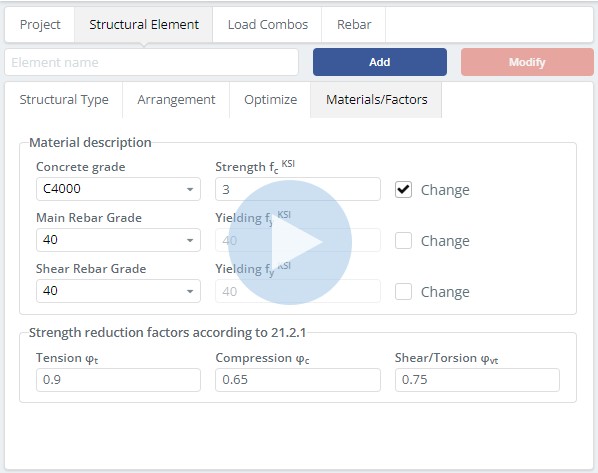The height and width of the screenshot is (473, 598).
Task: Enable Change for main rebar yielding
Action: tap(403, 241)
